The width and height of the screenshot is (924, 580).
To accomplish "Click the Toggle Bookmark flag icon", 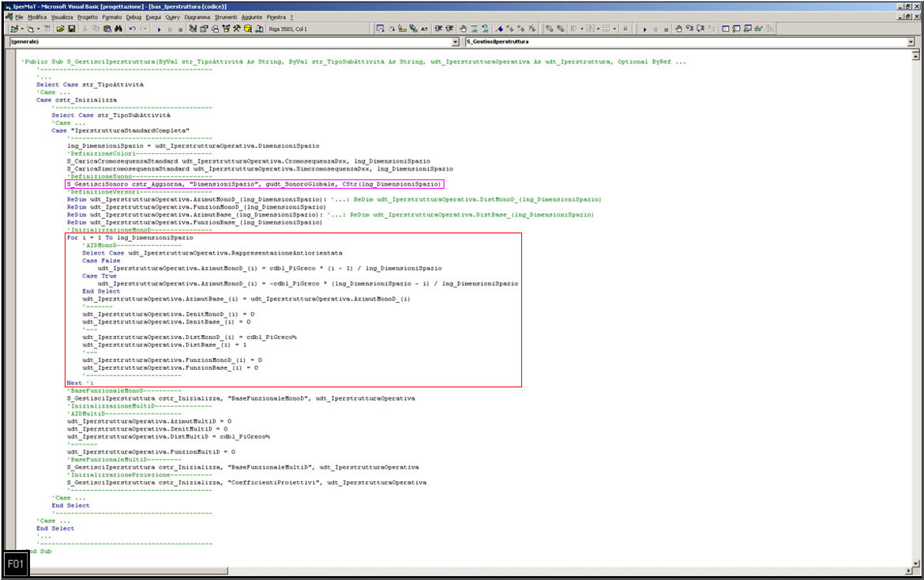I will [x=499, y=29].
